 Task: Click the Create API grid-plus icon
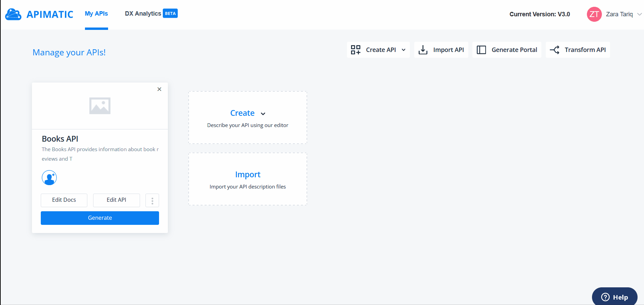(x=356, y=50)
